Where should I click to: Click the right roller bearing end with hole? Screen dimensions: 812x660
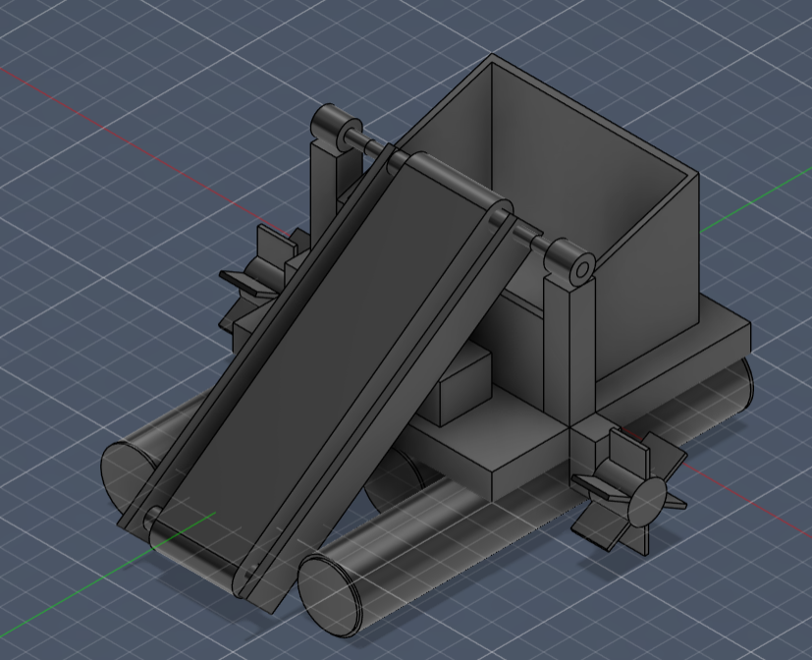(582, 270)
